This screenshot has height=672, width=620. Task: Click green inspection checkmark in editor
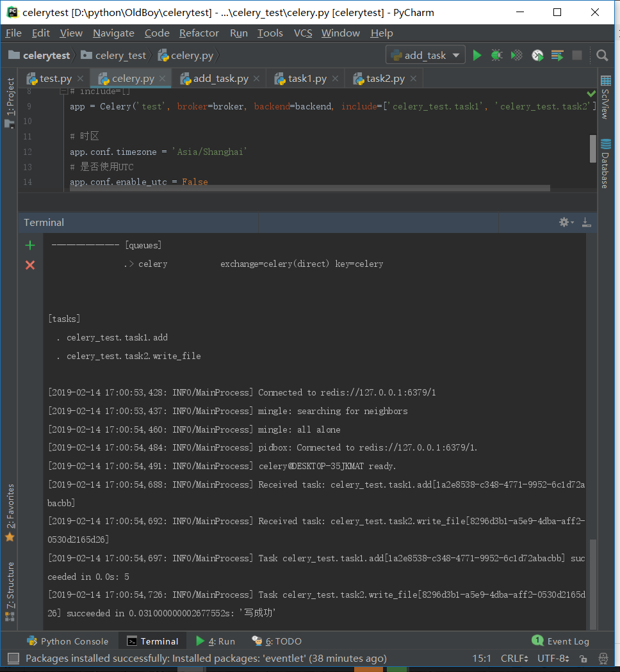[x=591, y=93]
